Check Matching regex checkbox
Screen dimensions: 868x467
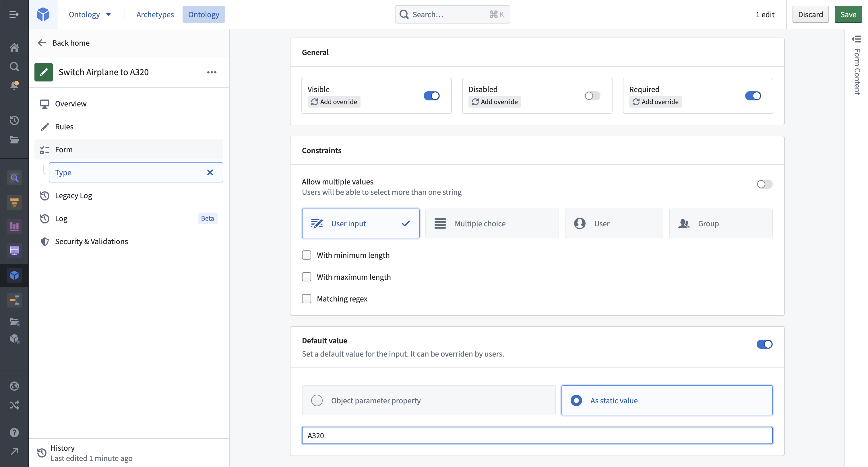[x=306, y=299]
